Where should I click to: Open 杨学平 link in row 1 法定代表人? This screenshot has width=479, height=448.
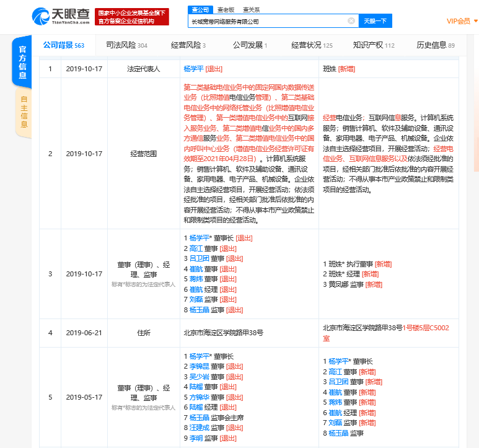click(x=193, y=69)
